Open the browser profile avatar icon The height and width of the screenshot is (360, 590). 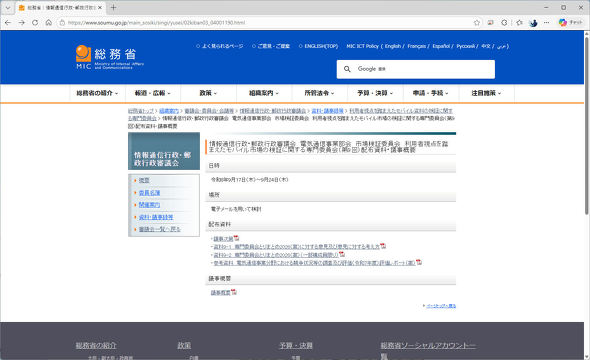(533, 23)
